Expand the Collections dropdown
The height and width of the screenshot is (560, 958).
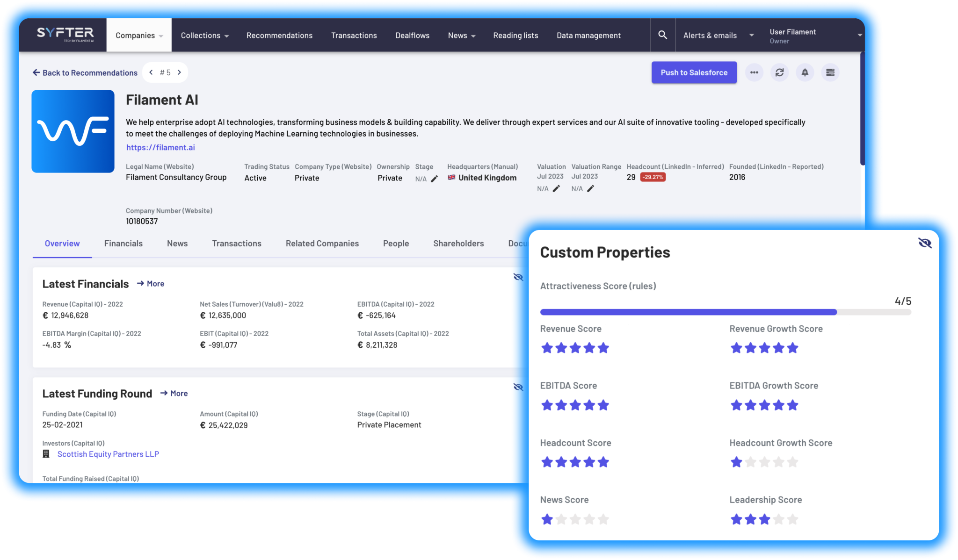pos(204,36)
